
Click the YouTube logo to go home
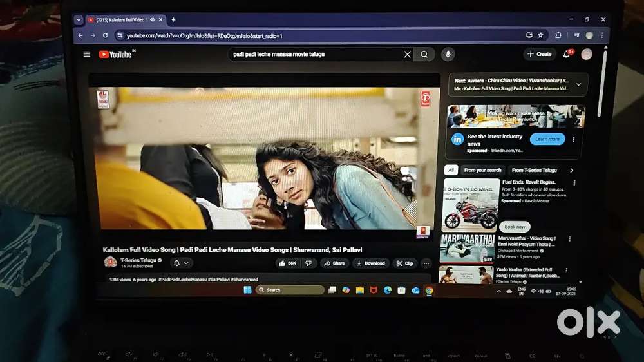click(x=116, y=55)
